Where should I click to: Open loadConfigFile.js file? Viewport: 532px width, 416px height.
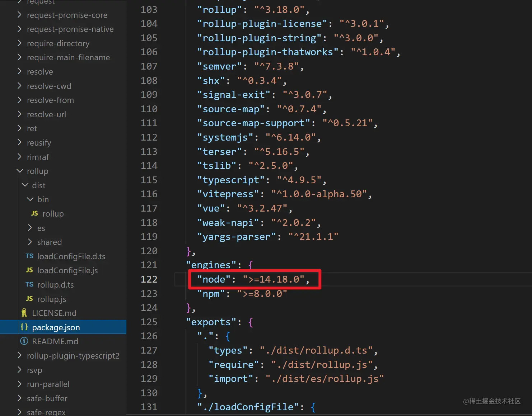(x=67, y=270)
